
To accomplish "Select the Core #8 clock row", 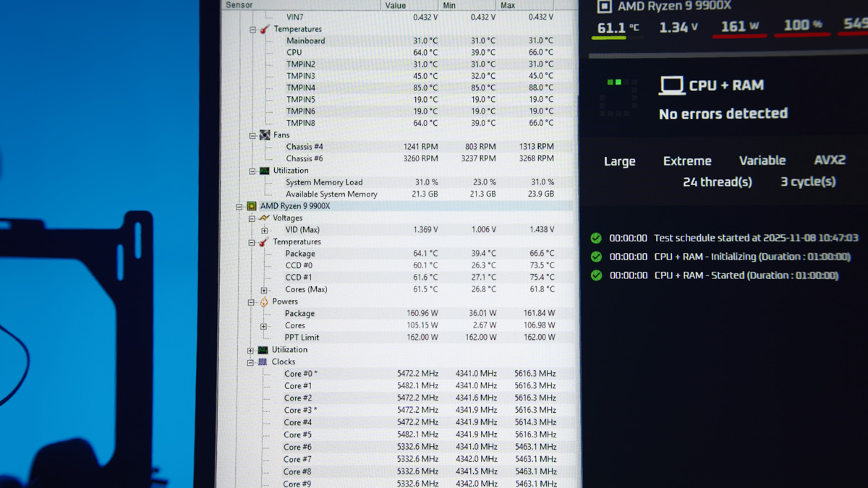I will 396,471.
